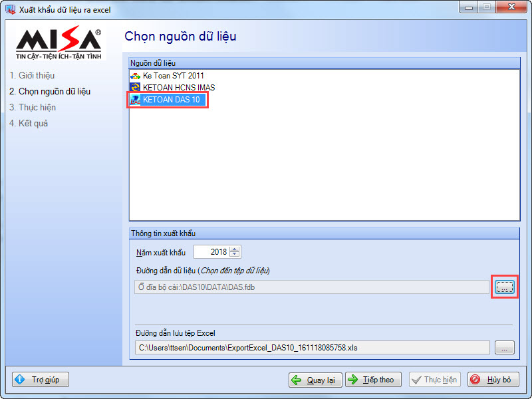Screen dimensions: 532x399
Task: Click step 1 Giới thiệu
Action: point(32,75)
